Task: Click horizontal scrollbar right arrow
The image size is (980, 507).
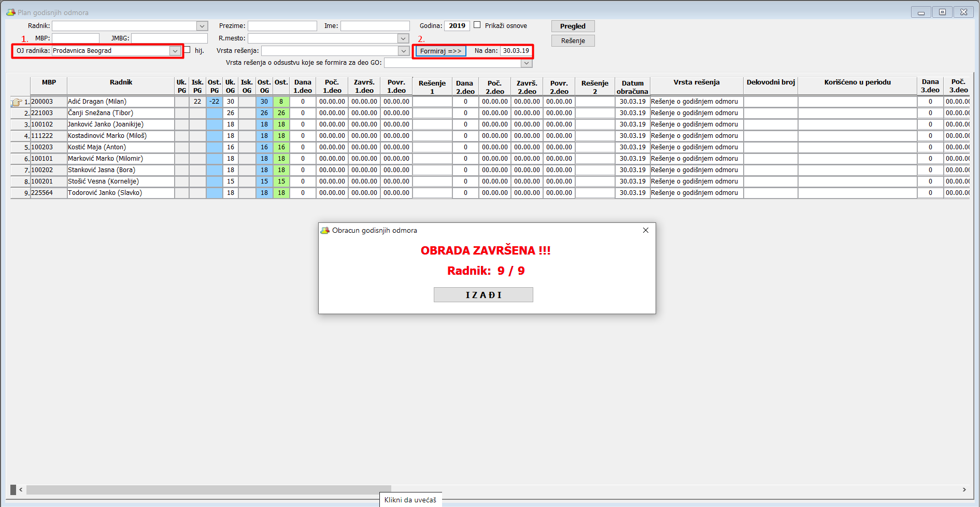Action: (x=964, y=489)
